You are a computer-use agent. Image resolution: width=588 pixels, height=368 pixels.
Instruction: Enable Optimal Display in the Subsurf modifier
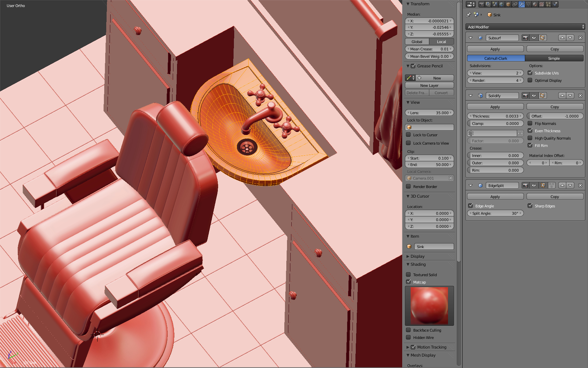click(531, 80)
